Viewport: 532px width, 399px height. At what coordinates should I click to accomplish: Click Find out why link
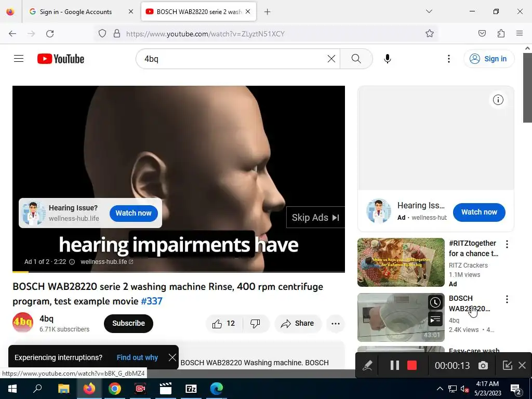click(x=137, y=357)
